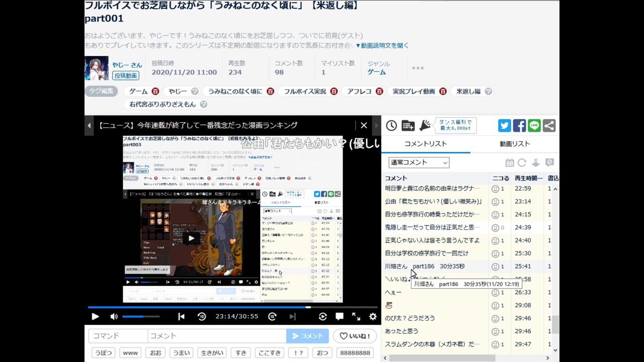Screen dimensions: 644x362
Task: Open the megaphone Nico-Ad icon
Action: 425,126
